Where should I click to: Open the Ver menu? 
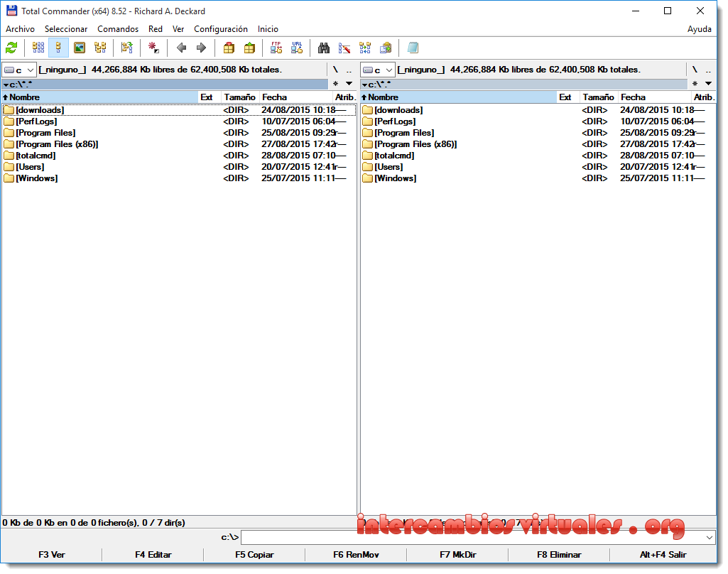pos(178,29)
